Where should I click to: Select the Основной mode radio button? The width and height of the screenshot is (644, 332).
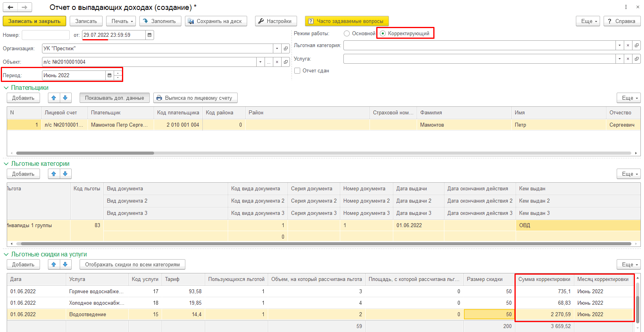click(x=347, y=34)
